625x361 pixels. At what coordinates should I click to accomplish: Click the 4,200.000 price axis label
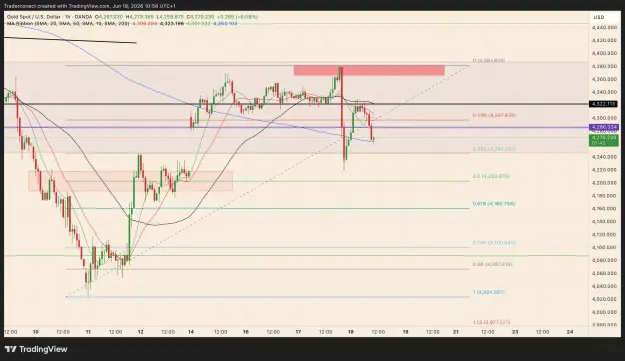(x=604, y=183)
